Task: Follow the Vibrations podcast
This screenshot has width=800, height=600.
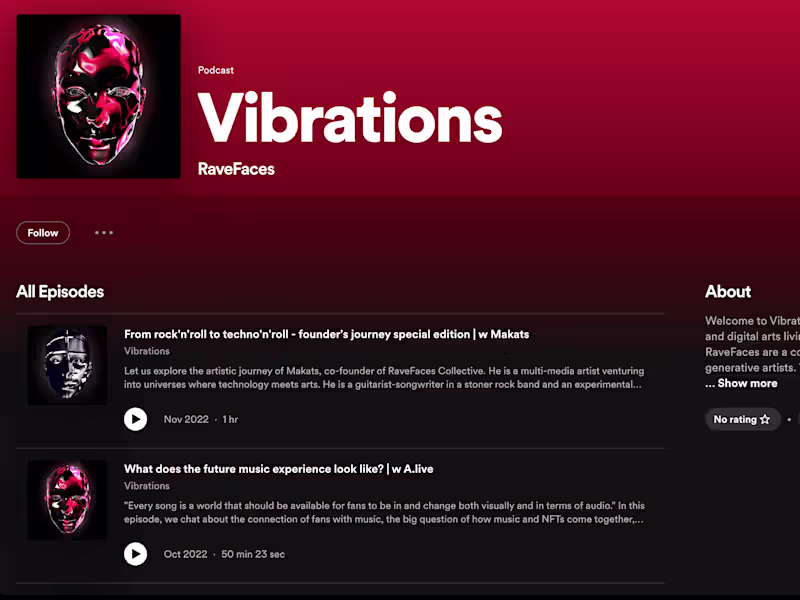Action: 43,233
